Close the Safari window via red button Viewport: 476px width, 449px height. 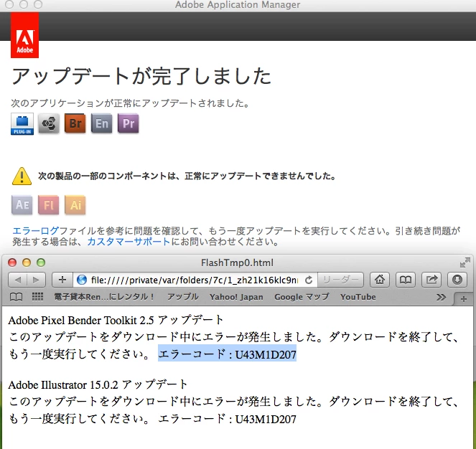tap(12, 263)
